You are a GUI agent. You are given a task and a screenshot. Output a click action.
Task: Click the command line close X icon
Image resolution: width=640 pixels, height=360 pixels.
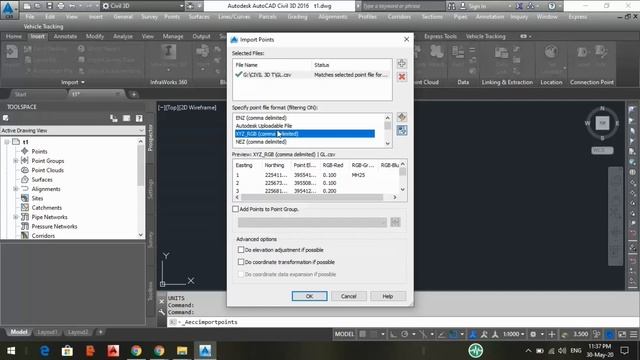[162, 301]
